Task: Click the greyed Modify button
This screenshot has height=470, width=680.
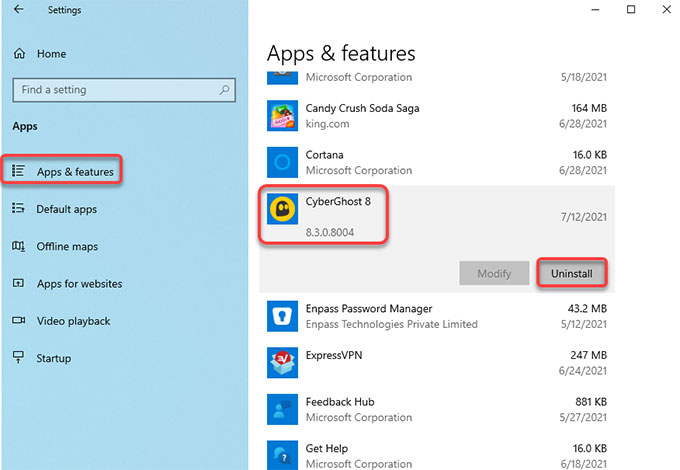Action: (494, 273)
